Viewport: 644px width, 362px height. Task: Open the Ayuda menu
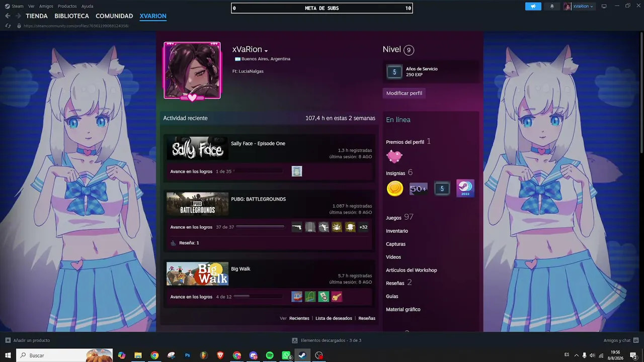pos(88,6)
